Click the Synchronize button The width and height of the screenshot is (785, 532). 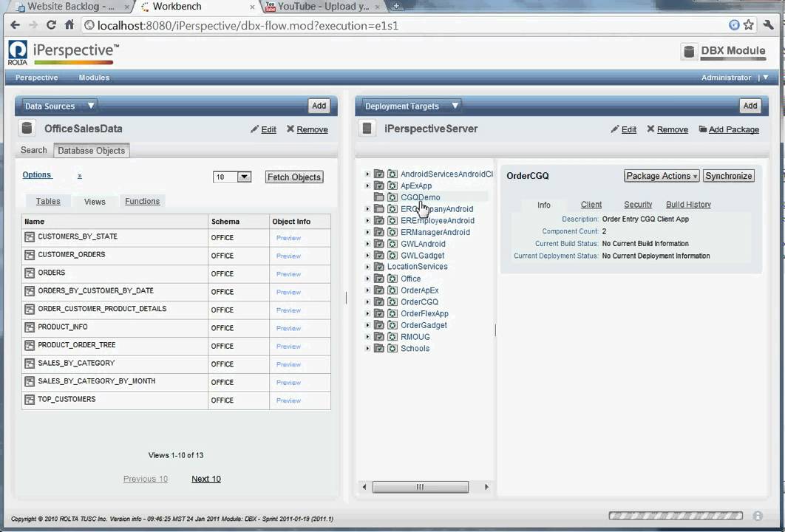point(728,176)
